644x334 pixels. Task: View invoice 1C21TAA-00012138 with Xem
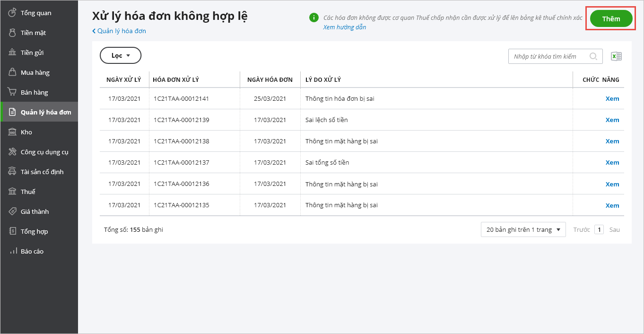(612, 141)
